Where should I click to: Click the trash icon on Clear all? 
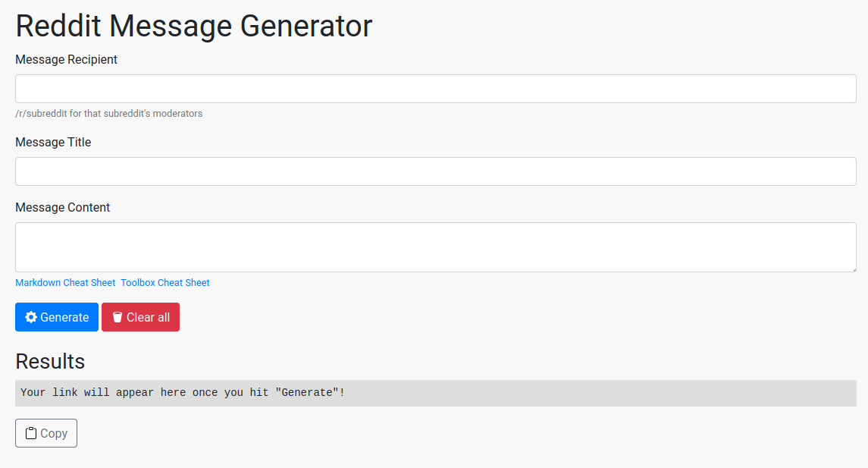(x=118, y=317)
